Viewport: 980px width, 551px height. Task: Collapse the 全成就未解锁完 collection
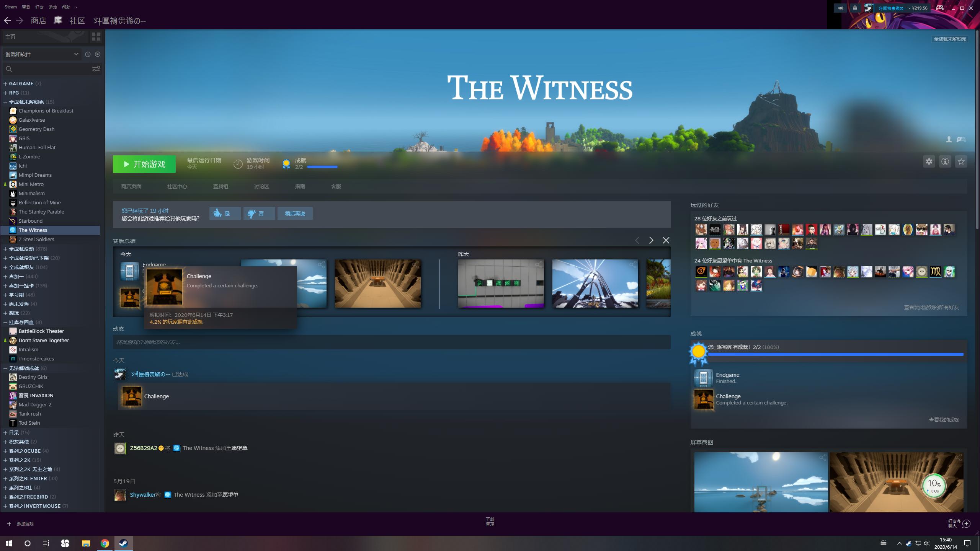pyautogui.click(x=5, y=102)
